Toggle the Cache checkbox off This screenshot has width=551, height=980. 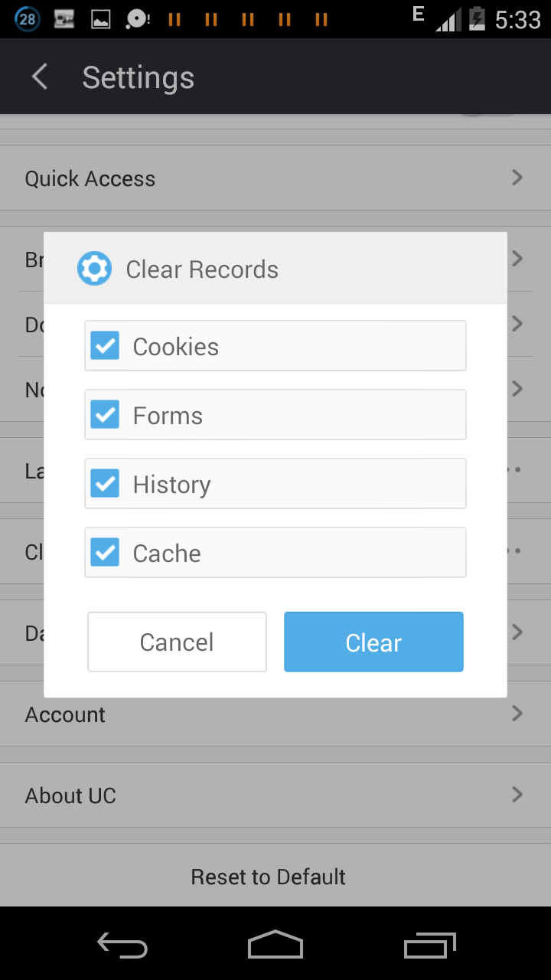click(x=105, y=552)
